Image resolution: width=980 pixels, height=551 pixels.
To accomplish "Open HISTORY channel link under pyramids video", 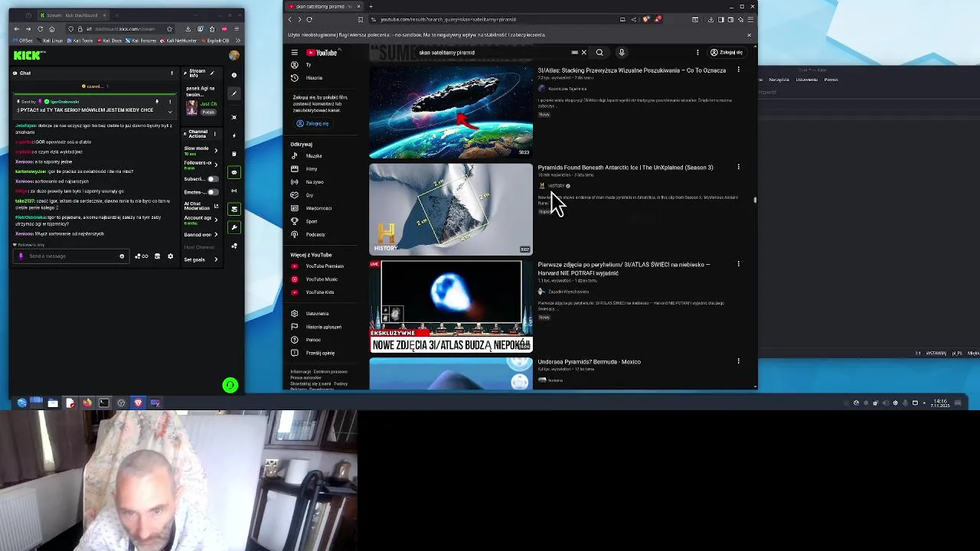I will 556,186.
